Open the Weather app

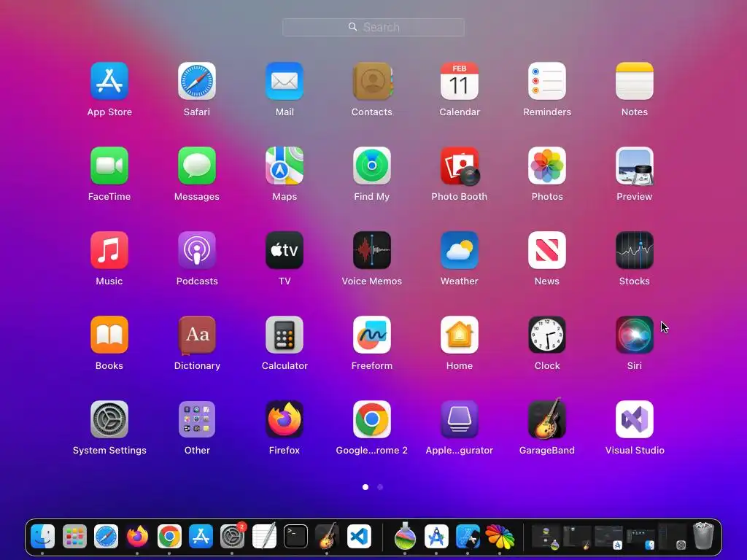[x=460, y=250]
